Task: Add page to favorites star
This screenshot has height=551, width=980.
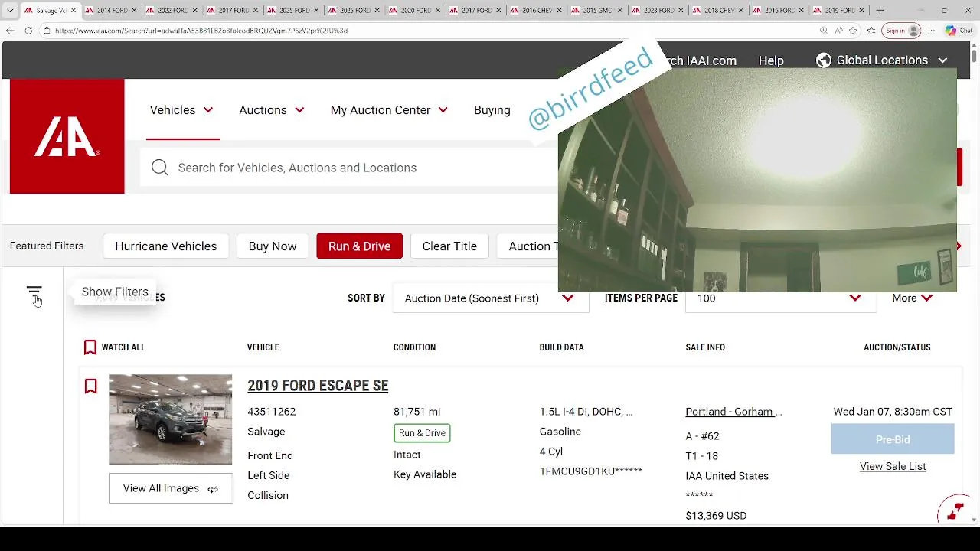Action: (853, 31)
